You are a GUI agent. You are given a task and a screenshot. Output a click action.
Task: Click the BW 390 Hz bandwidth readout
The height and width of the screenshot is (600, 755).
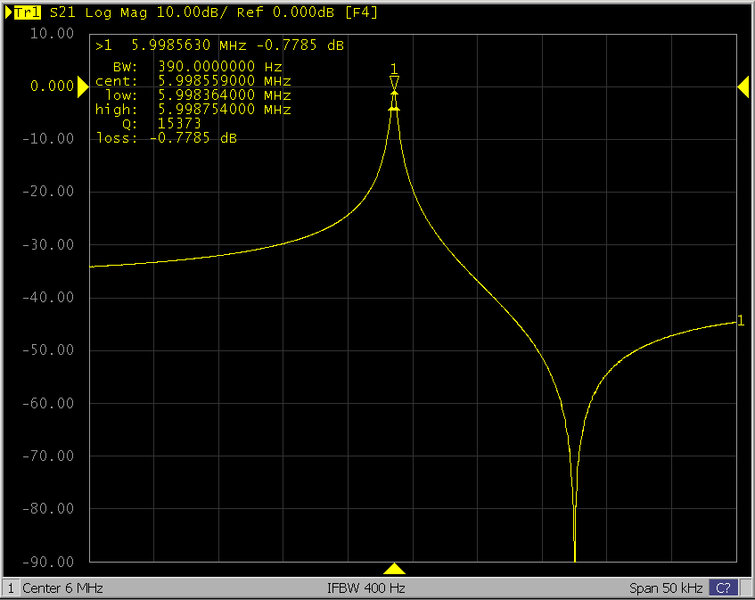point(190,66)
